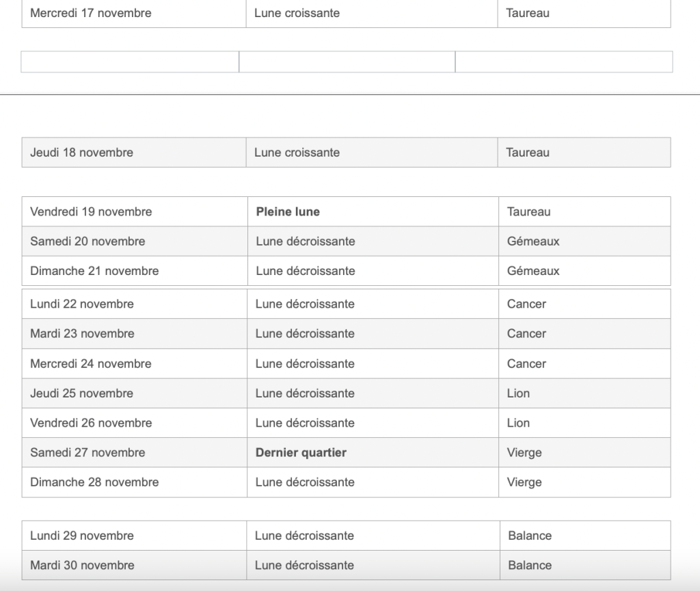Click 'Lune décroissante' in the Mardi 30 row
Viewport: 700px width, 591px height.
[304, 566]
